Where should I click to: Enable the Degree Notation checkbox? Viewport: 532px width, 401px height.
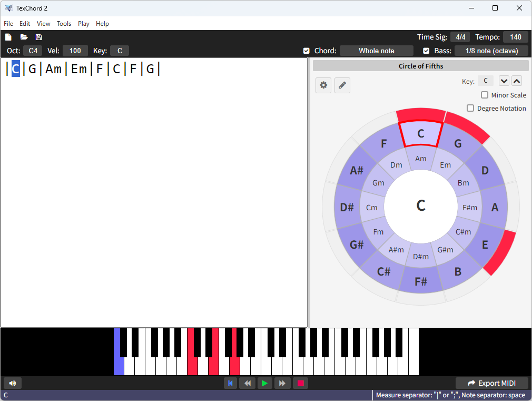tap(470, 108)
